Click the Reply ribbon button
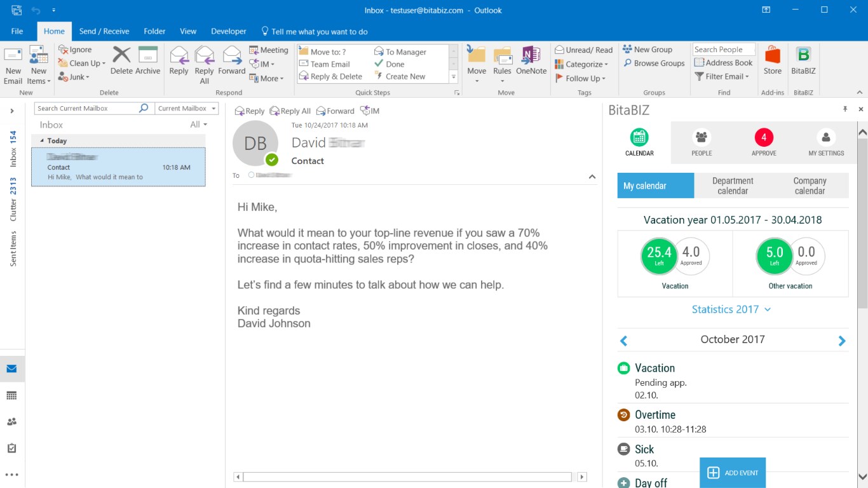Screen dimensions: 868x488 pos(179,62)
